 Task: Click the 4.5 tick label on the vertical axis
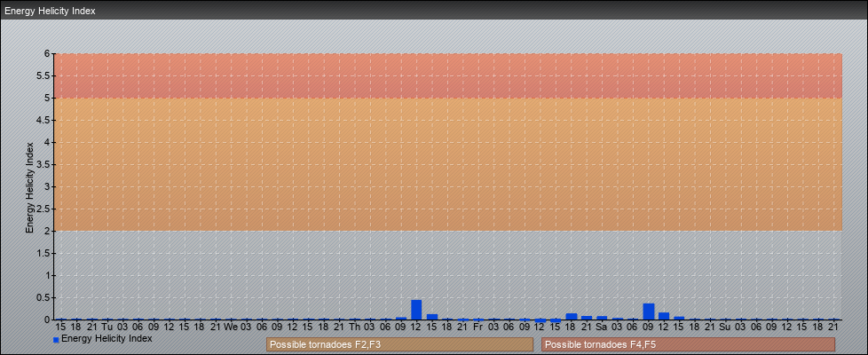(x=43, y=120)
